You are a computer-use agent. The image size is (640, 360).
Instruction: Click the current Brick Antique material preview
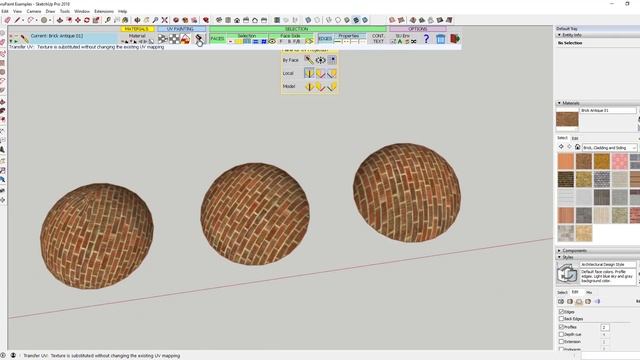click(x=567, y=119)
